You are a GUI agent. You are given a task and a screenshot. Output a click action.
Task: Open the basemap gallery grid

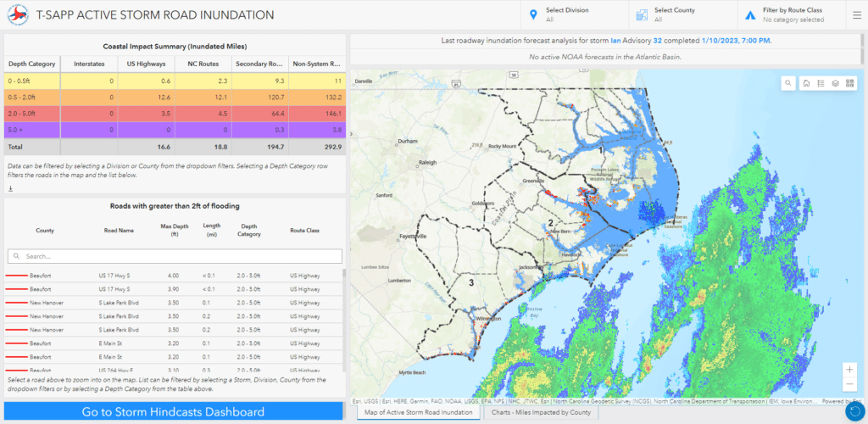click(850, 83)
